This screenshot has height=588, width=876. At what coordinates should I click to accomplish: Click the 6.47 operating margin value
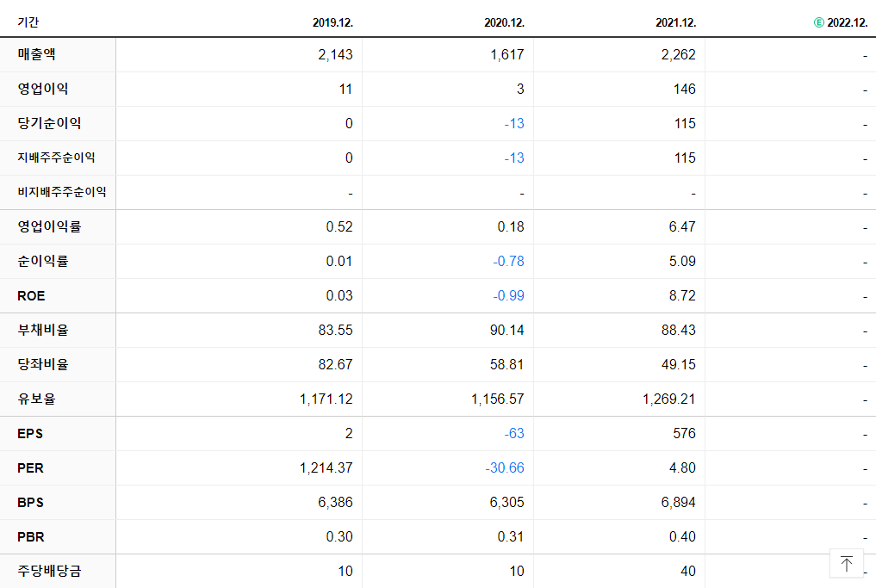pyautogui.click(x=682, y=227)
